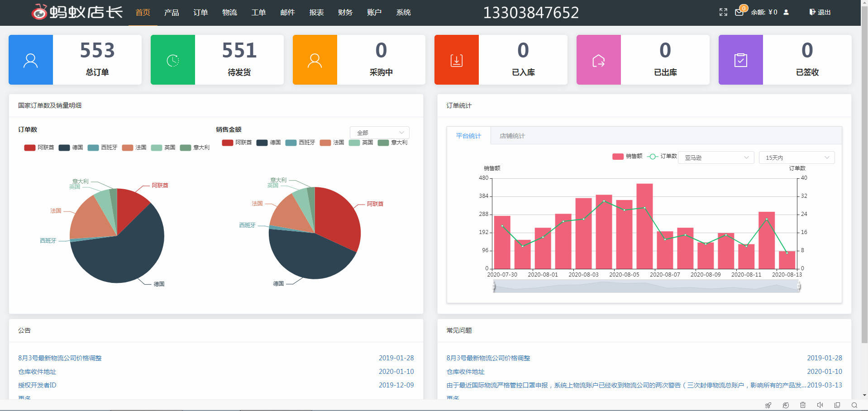868x411 pixels.
Task: Open the message envelope notification icon
Action: tap(739, 12)
